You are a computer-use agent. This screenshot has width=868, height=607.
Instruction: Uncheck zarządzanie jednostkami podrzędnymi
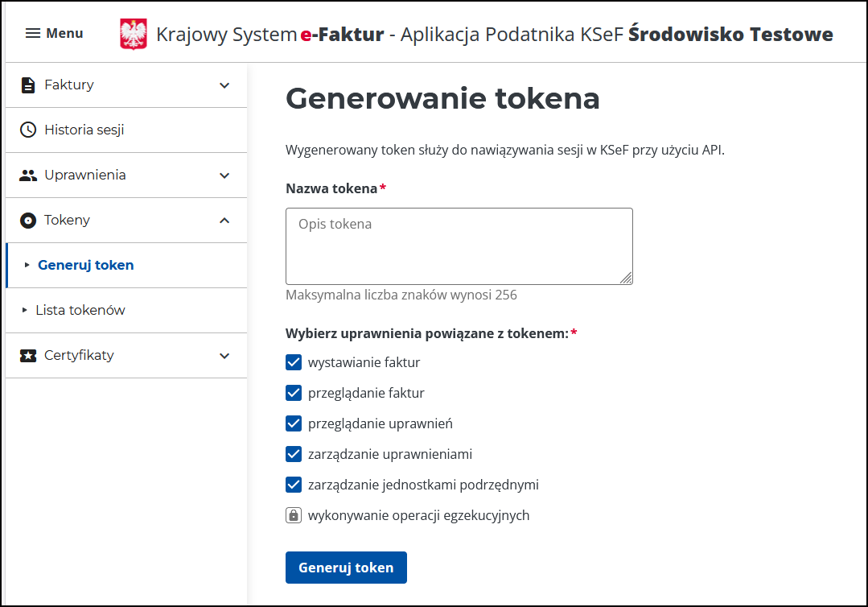click(x=293, y=485)
